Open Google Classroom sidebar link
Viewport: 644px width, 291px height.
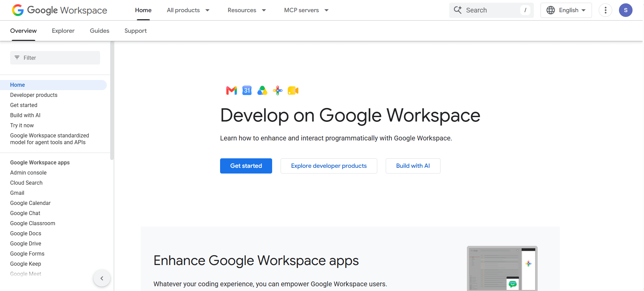(33, 223)
